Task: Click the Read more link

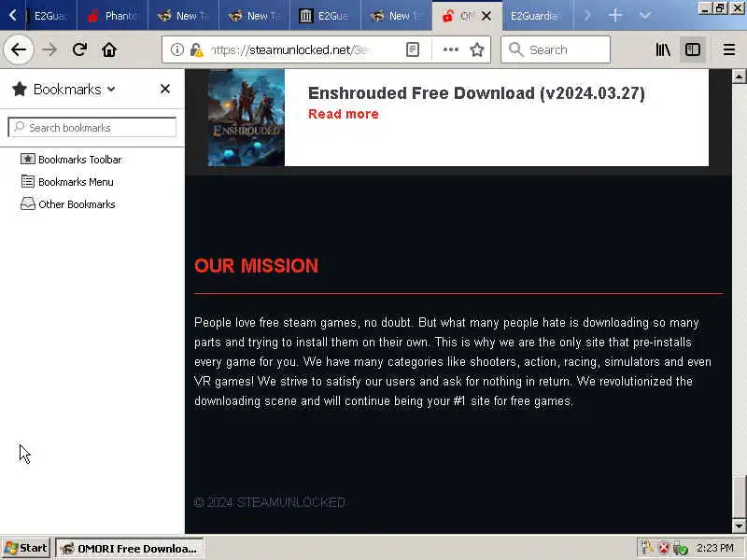Action: click(x=344, y=114)
